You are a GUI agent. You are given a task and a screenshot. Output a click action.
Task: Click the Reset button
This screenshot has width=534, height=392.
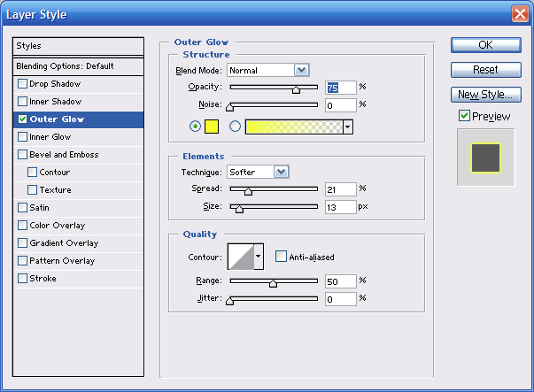[486, 70]
